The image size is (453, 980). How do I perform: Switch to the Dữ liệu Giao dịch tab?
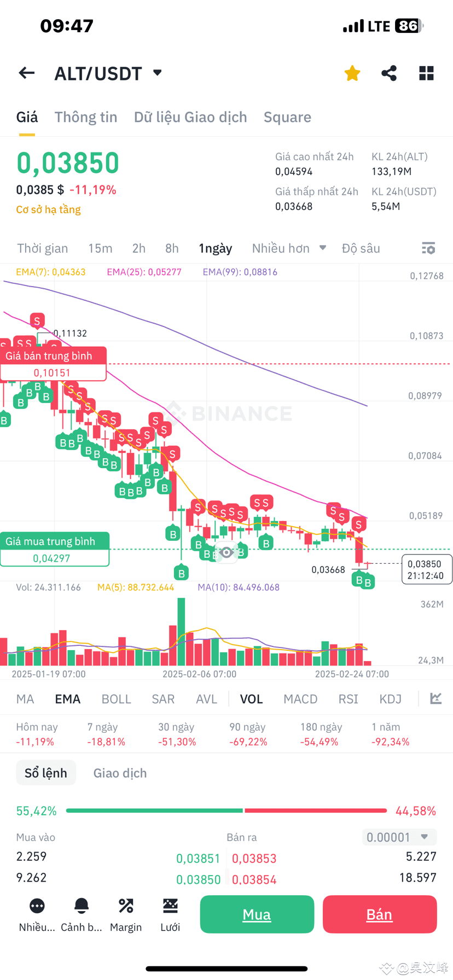pyautogui.click(x=190, y=117)
